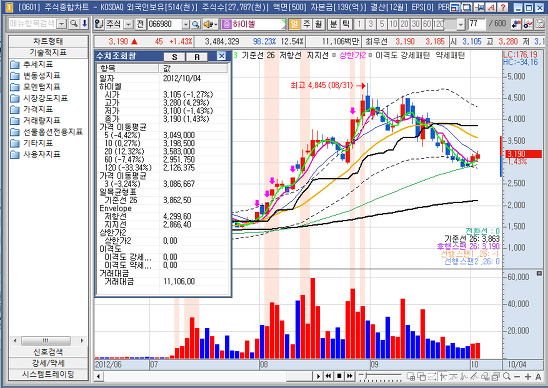Screen dimensions: 548x388
Task: Click the help question mark icon in title bar
Action: tap(503, 7)
